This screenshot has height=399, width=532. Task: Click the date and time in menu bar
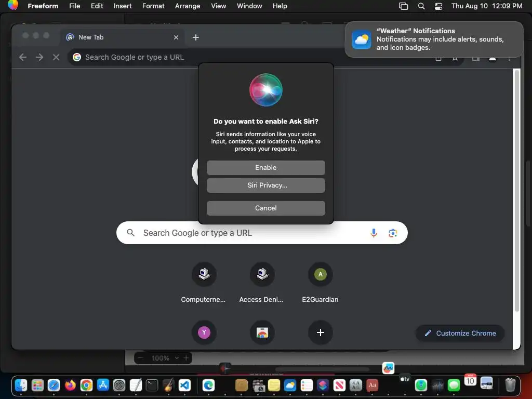(486, 6)
